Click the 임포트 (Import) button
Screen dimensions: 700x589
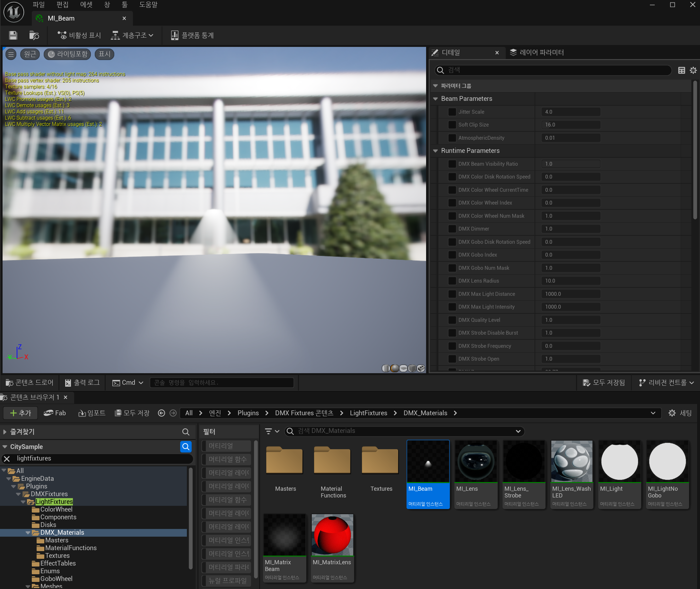point(92,413)
